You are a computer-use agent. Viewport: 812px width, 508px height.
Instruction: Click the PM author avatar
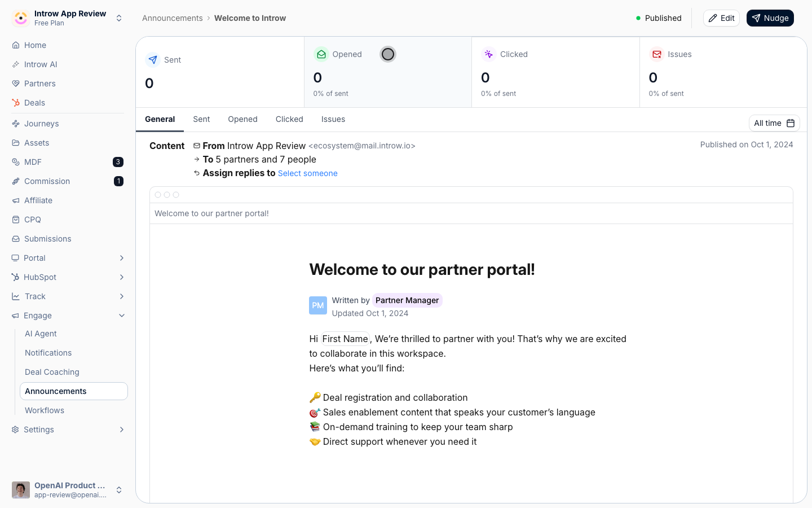(x=318, y=305)
